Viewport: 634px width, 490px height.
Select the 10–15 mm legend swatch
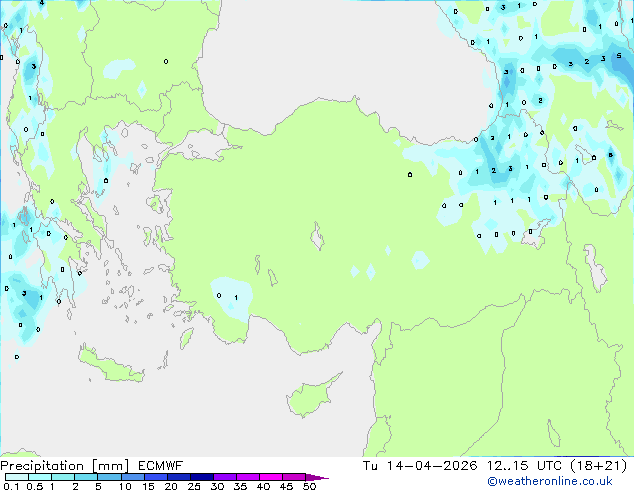coord(132,477)
